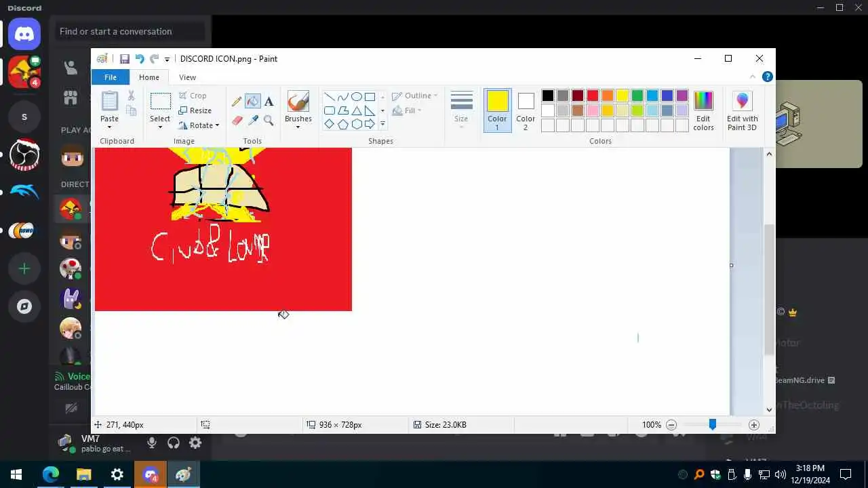Activate Color 2 white selector

pyautogui.click(x=526, y=110)
